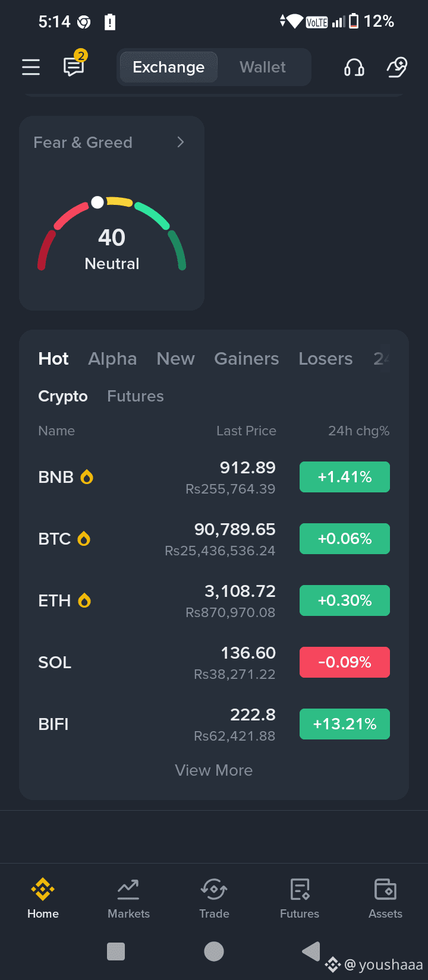Open the hamburger side menu
Viewport: 428px width, 980px height.
(x=31, y=67)
